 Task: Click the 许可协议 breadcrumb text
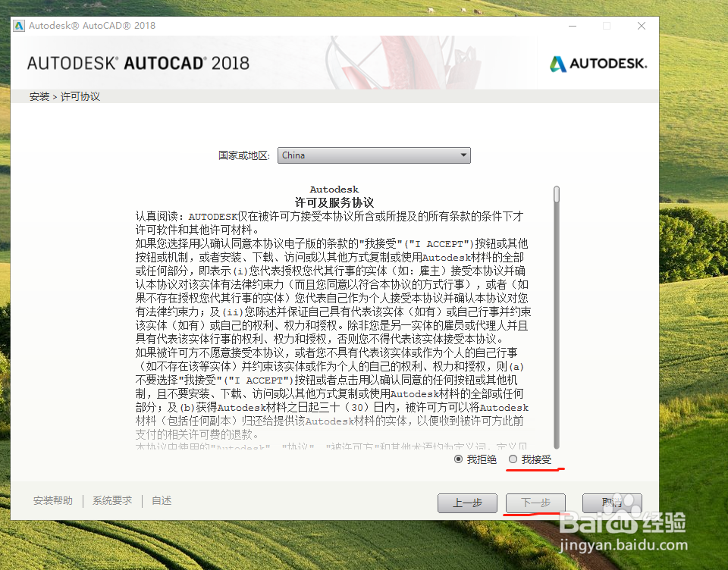pos(80,96)
